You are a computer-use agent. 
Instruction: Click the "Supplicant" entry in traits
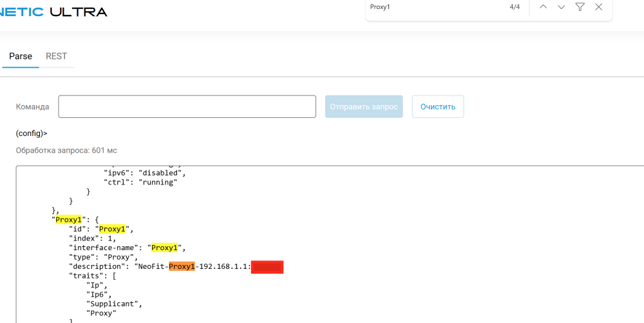click(x=114, y=304)
